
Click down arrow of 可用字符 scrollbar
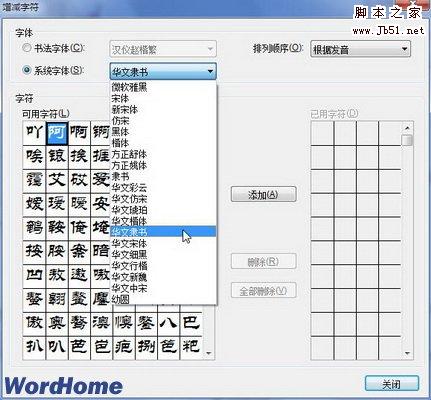coord(209,353)
